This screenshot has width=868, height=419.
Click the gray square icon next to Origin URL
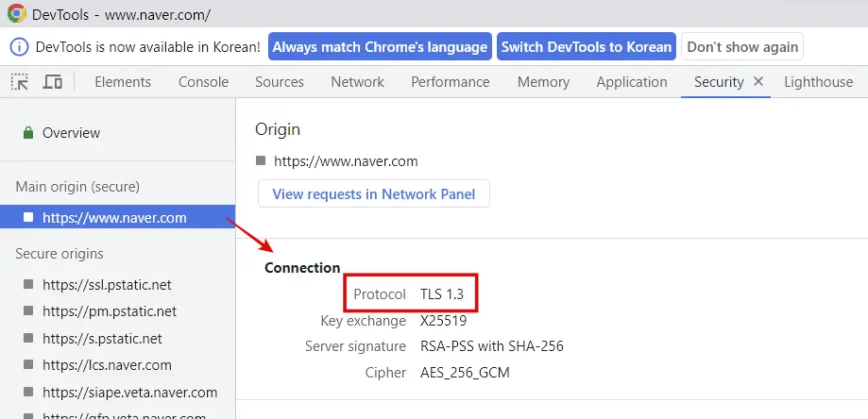click(x=261, y=160)
